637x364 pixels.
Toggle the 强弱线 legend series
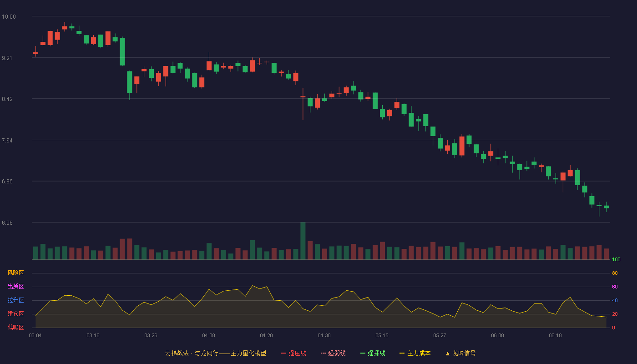pyautogui.click(x=333, y=353)
